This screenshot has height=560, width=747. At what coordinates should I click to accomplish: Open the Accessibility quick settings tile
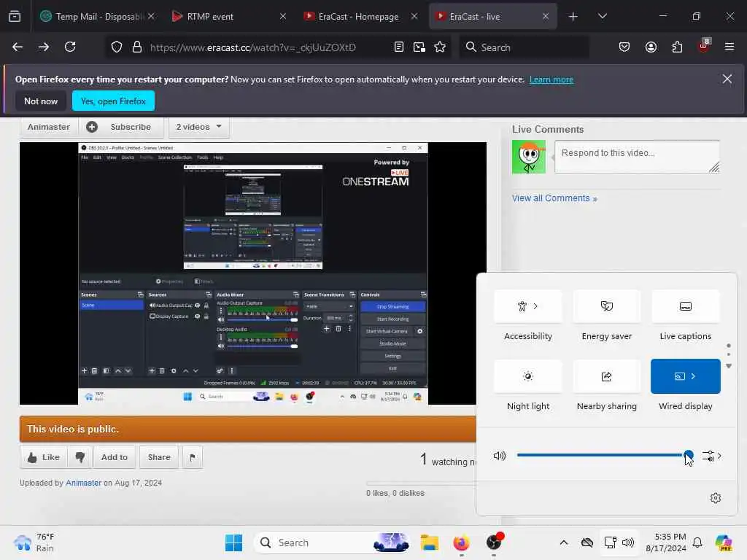click(528, 306)
